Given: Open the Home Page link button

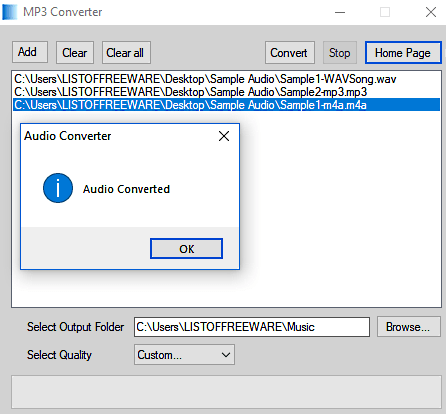Looking at the screenshot, I should pyautogui.click(x=403, y=53).
